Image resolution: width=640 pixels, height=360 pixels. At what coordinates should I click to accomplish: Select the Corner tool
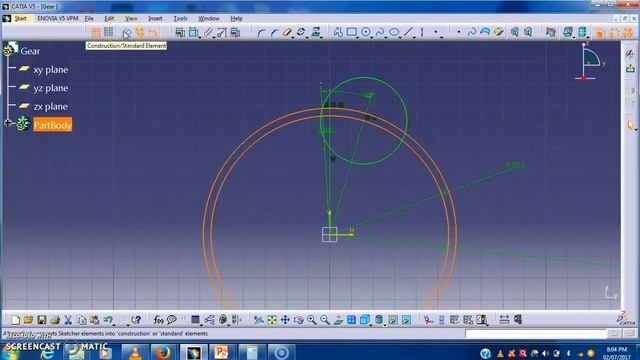tap(261, 32)
